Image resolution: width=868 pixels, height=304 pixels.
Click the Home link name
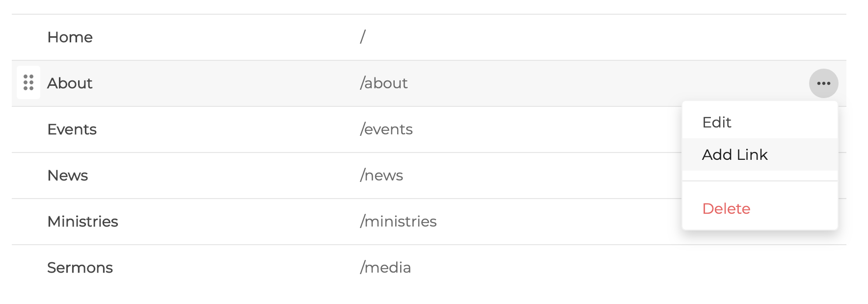(x=70, y=37)
